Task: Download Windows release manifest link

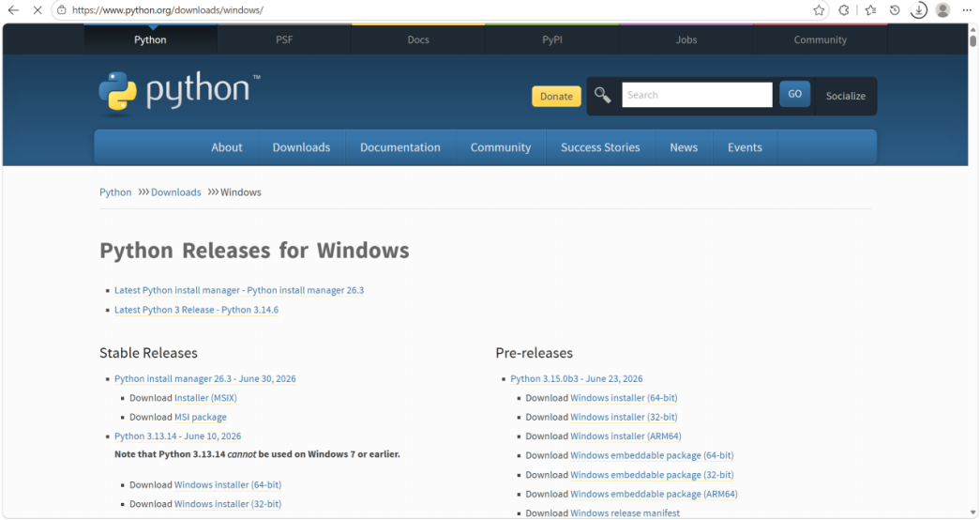Action: pyautogui.click(x=625, y=513)
